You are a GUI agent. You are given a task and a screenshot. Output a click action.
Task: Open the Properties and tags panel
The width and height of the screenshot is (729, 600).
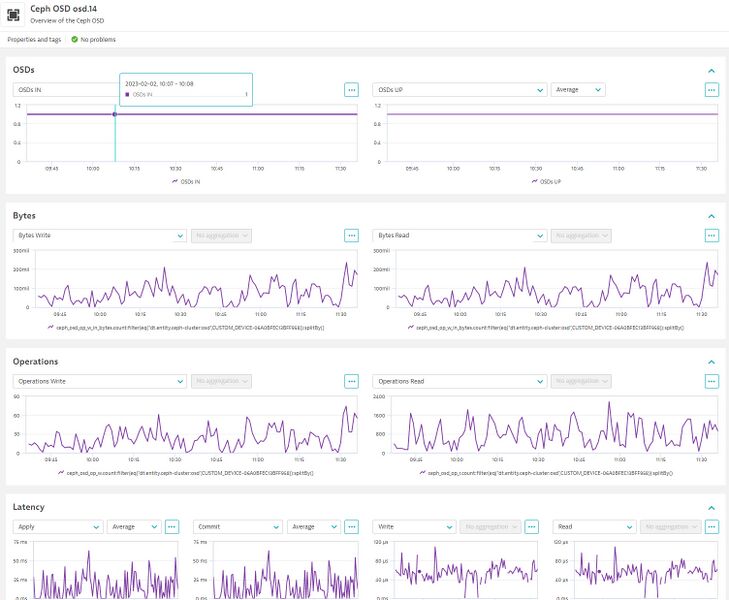34,39
